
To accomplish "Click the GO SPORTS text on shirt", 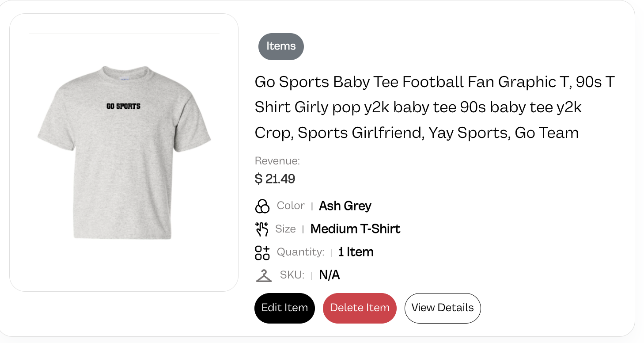I will coord(123,106).
